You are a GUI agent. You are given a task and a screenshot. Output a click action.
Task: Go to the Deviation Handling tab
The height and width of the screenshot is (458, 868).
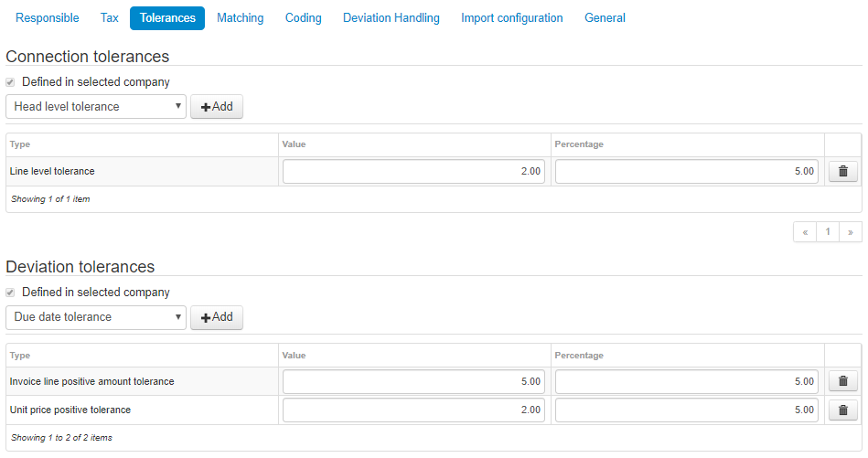point(391,17)
